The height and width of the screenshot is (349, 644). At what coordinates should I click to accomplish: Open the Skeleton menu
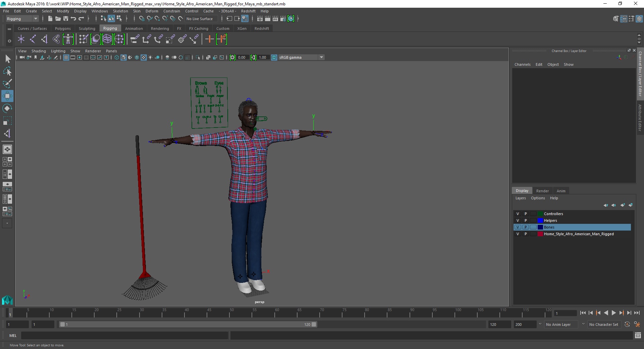click(120, 11)
